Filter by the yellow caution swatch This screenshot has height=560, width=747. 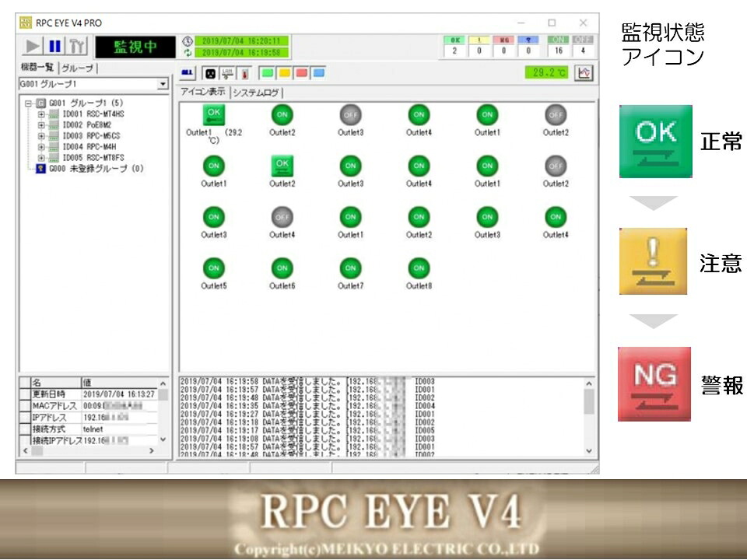pos(285,73)
